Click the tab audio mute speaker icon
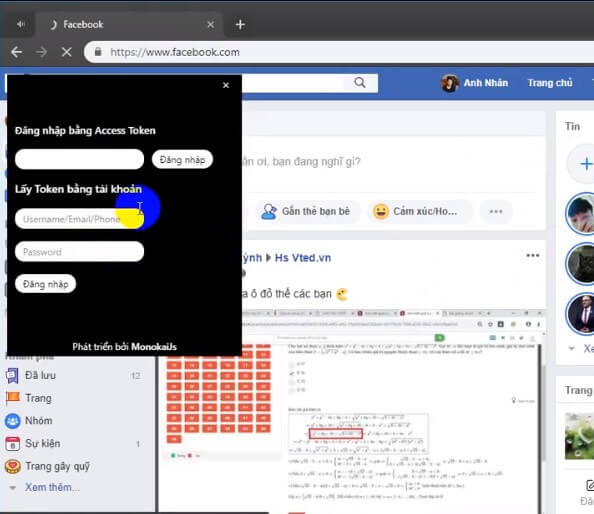Viewport: 594px width, 514px height. coord(21,24)
